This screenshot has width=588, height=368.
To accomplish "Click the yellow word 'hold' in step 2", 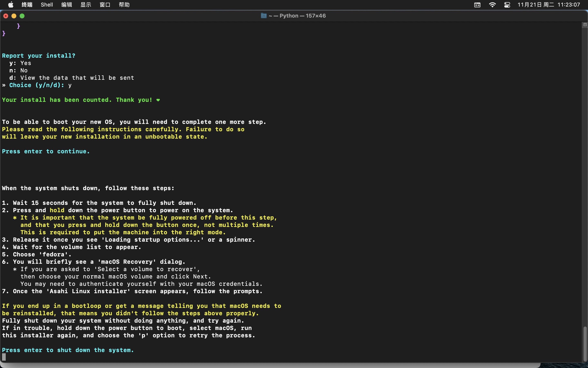I will (57, 210).
